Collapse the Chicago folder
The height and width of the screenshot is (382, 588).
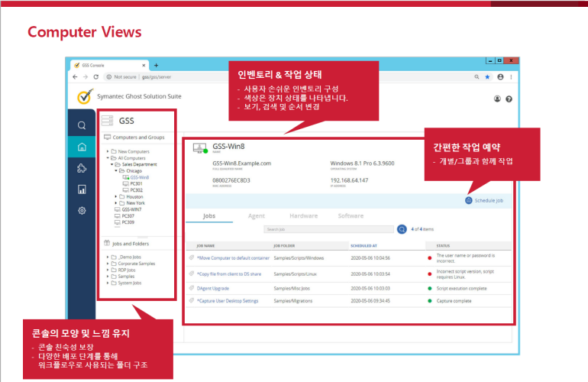(x=116, y=170)
